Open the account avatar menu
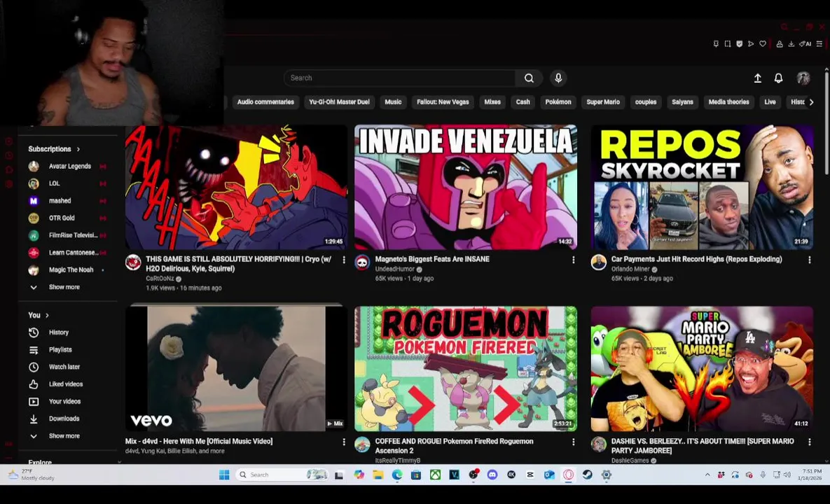This screenshot has height=504, width=830. point(803,78)
